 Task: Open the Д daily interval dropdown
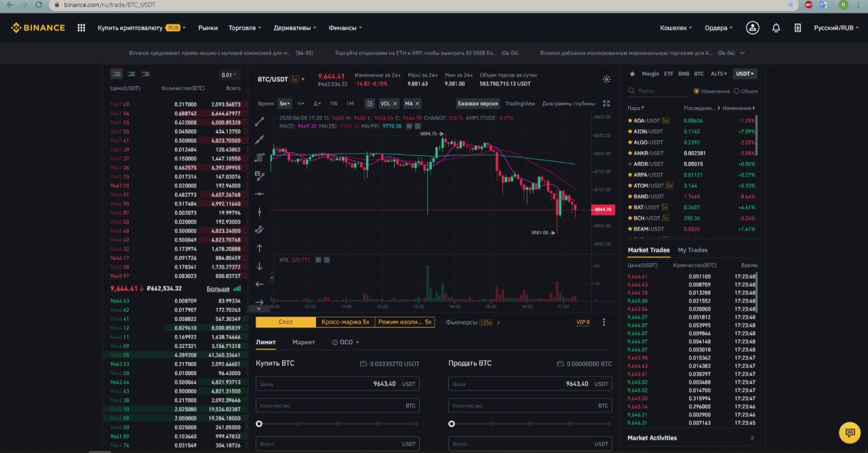tap(317, 104)
